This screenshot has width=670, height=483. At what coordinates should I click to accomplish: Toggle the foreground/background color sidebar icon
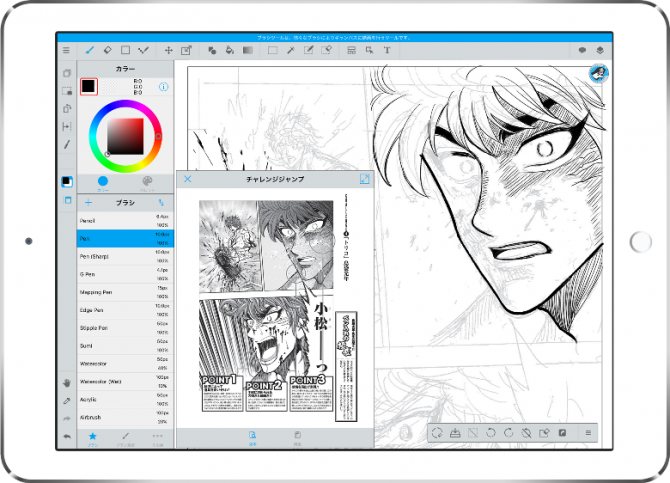click(67, 181)
